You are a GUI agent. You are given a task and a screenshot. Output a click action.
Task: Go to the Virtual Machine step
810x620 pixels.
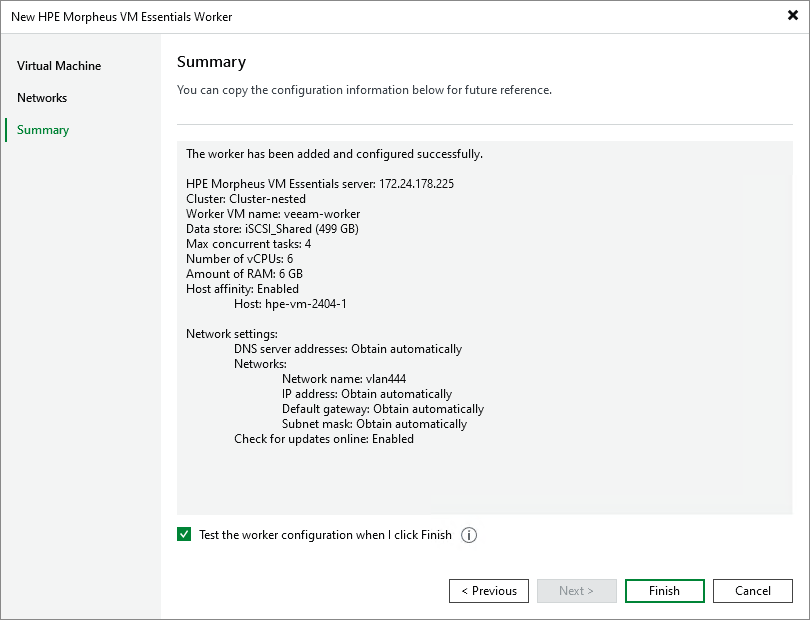tap(59, 66)
